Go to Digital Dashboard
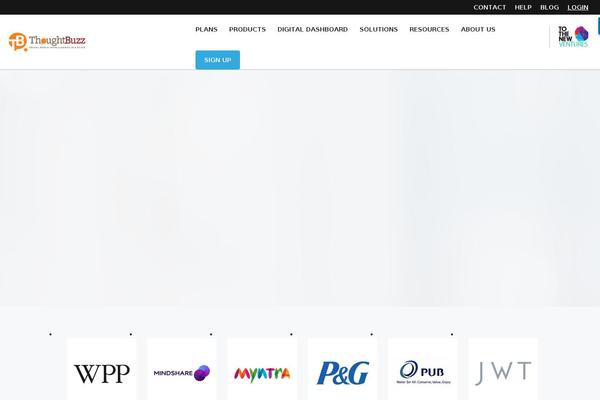 (312, 29)
